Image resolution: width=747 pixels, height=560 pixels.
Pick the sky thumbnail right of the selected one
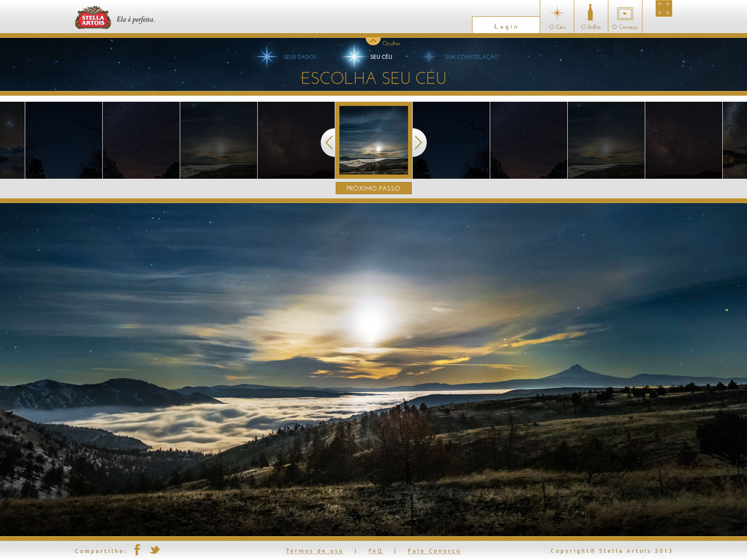tap(451, 140)
